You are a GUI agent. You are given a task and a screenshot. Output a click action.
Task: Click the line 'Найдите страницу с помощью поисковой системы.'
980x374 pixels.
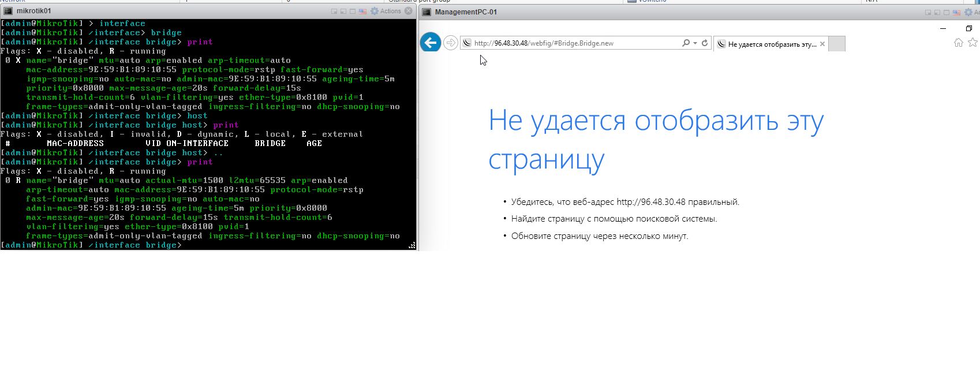pos(614,219)
